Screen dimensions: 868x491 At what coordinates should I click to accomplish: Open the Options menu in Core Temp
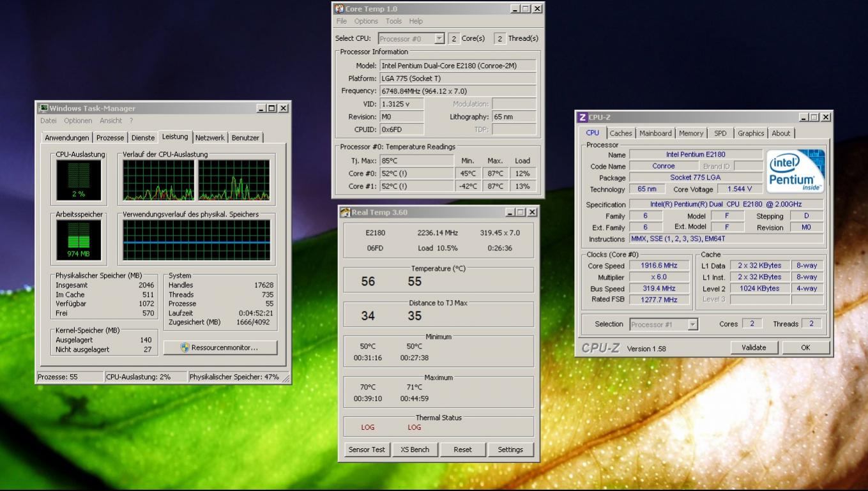tap(366, 21)
